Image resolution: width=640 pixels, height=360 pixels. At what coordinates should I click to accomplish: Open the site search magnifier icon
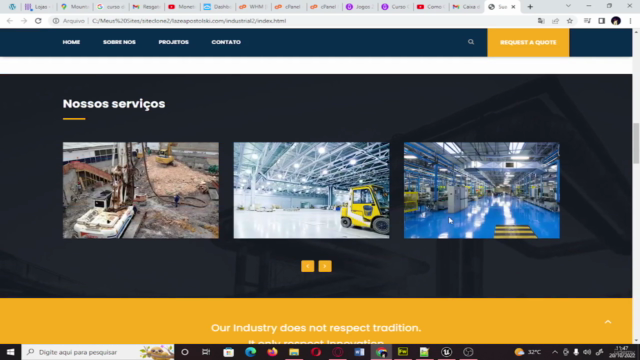[471, 42]
